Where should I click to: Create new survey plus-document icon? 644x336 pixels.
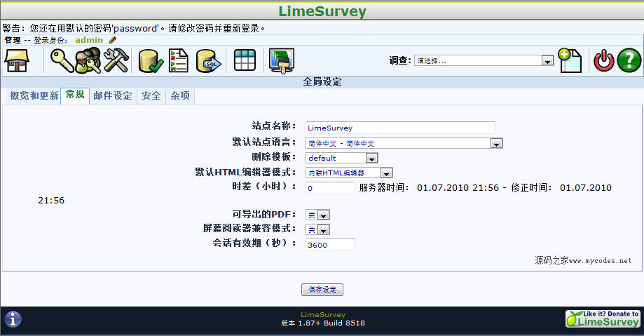click(570, 60)
